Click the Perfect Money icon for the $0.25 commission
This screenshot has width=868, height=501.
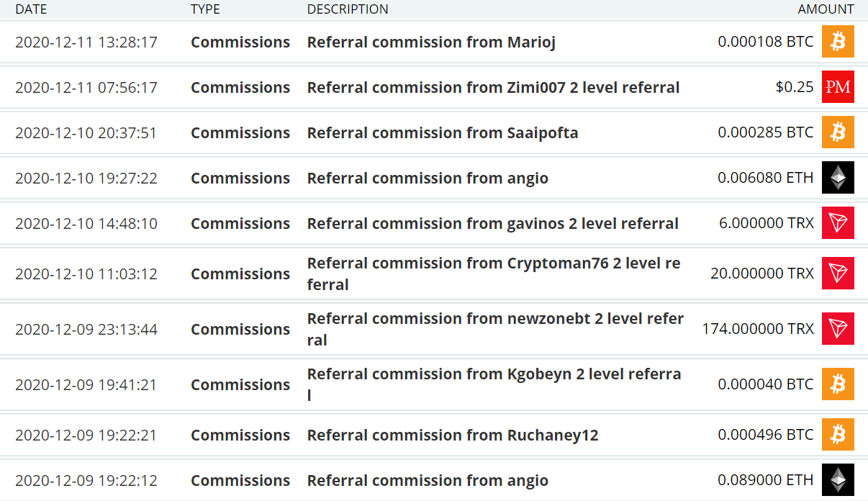pos(838,87)
